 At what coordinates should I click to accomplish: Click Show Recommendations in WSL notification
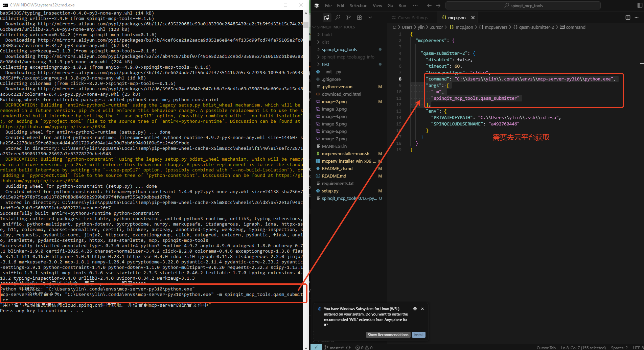click(388, 335)
